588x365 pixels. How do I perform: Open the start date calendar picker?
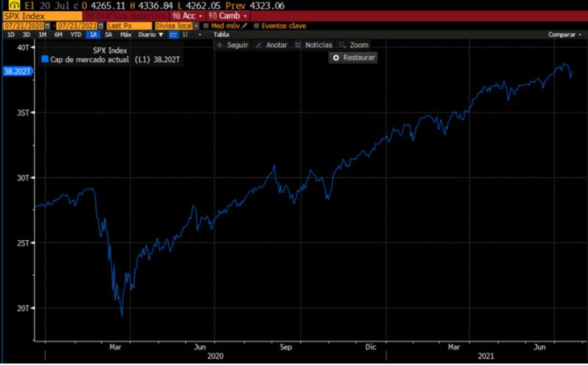click(x=49, y=26)
